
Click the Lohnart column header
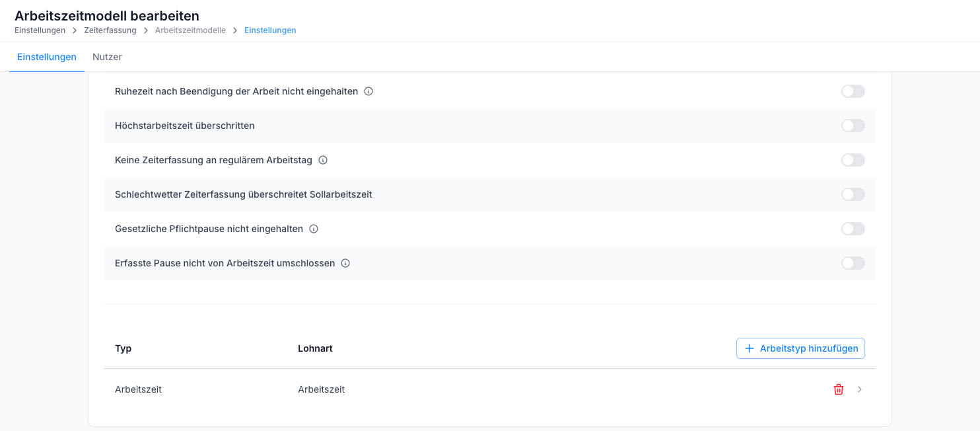click(315, 348)
